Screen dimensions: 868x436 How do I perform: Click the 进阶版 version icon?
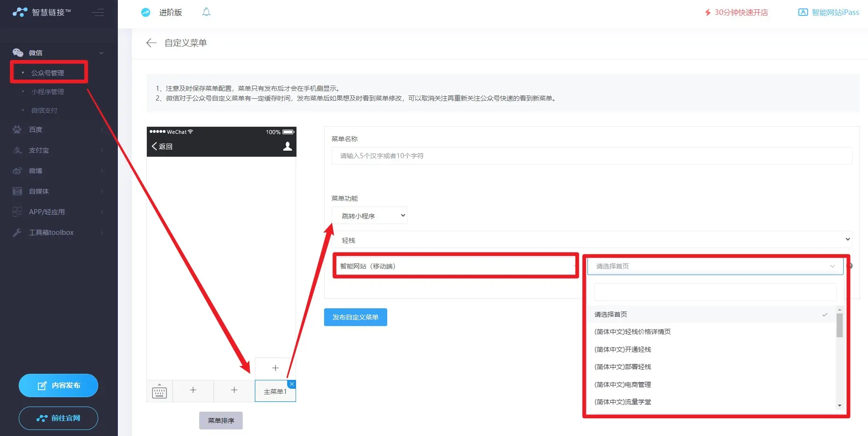coord(146,13)
